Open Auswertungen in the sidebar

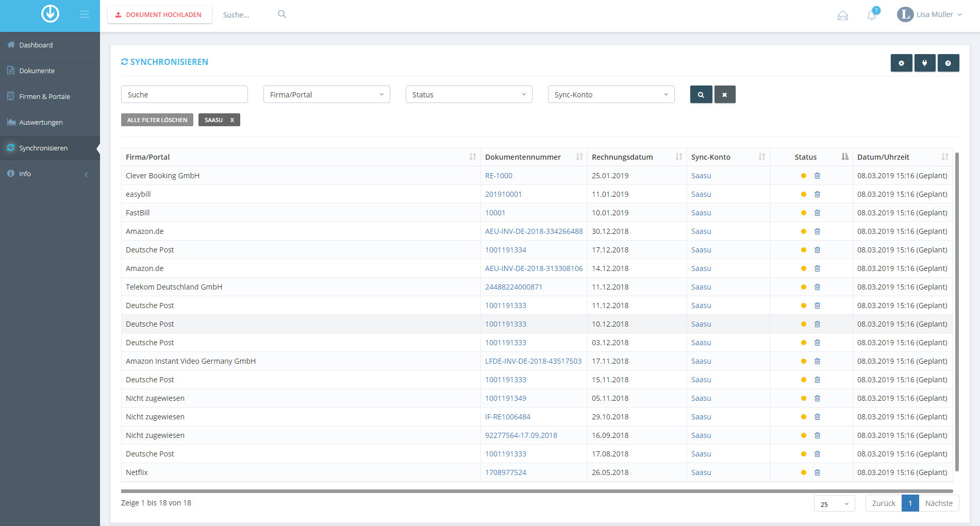click(x=50, y=122)
